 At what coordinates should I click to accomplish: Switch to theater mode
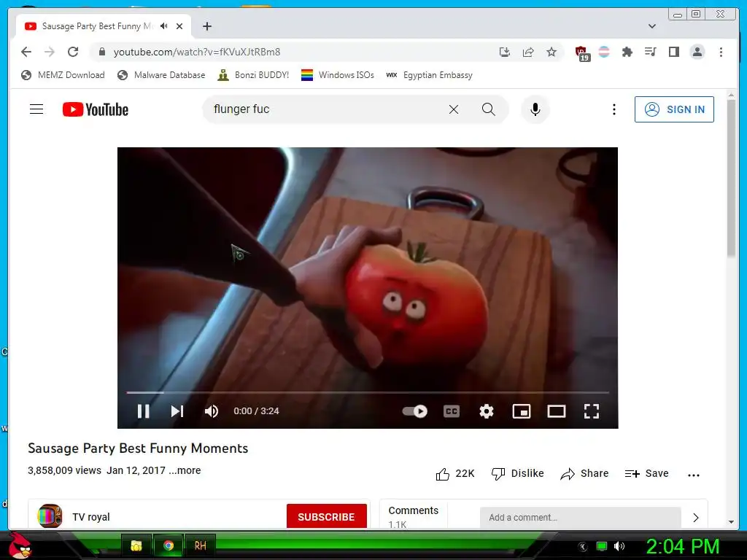coord(556,411)
